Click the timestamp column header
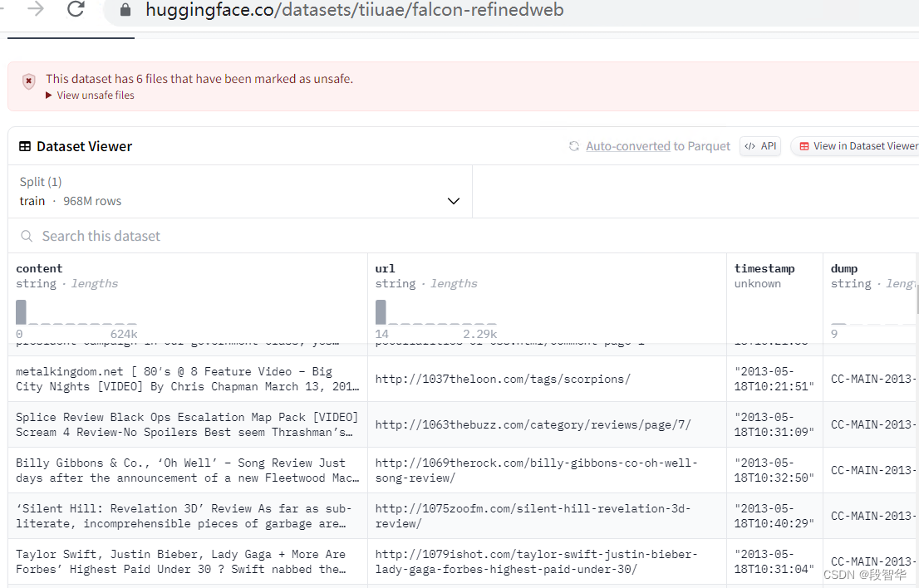The image size is (919, 588). 764,269
